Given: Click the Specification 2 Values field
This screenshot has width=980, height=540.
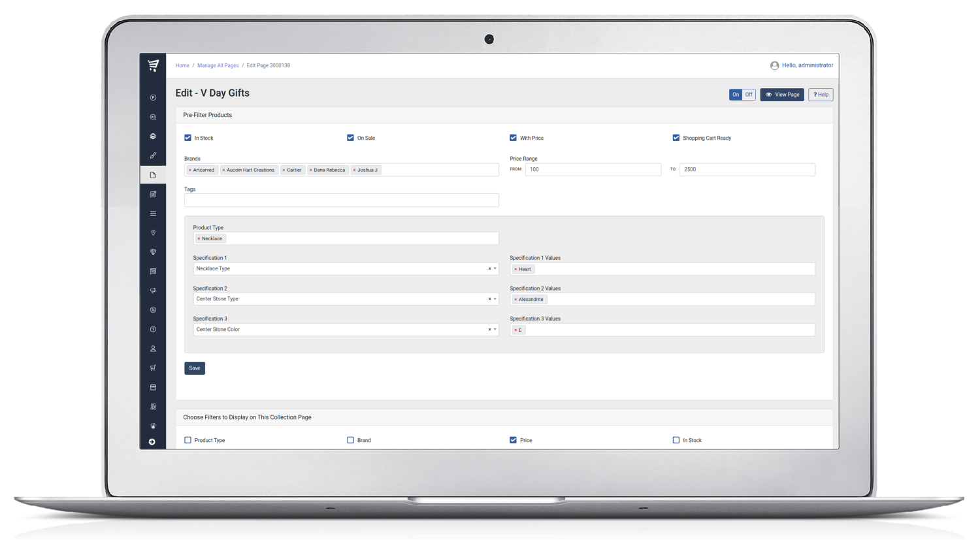Looking at the screenshot, I should (662, 300).
